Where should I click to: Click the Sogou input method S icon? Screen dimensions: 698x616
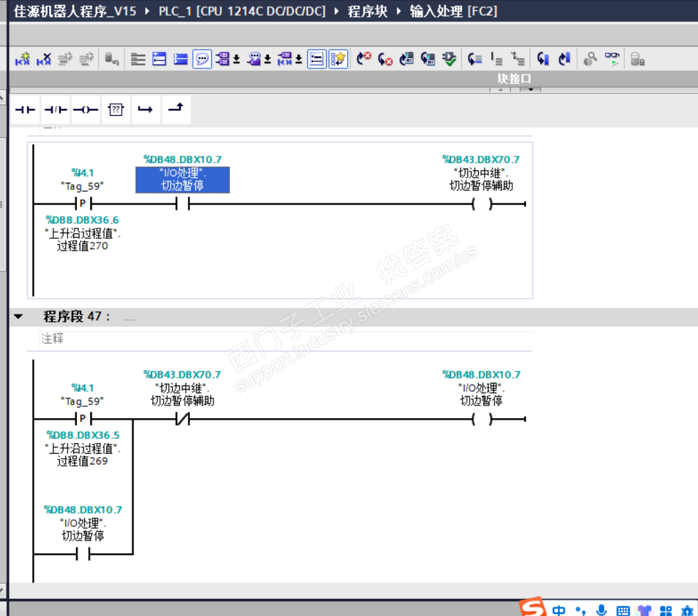pos(532,607)
